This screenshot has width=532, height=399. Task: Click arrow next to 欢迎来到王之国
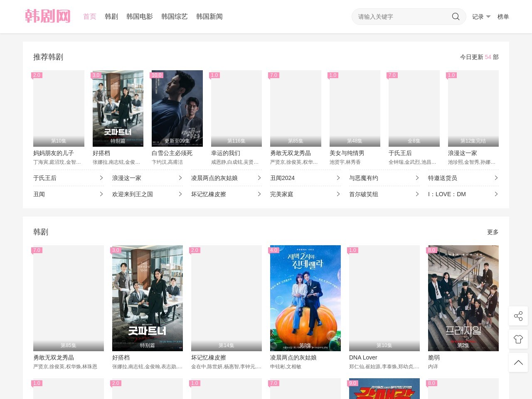tap(180, 194)
